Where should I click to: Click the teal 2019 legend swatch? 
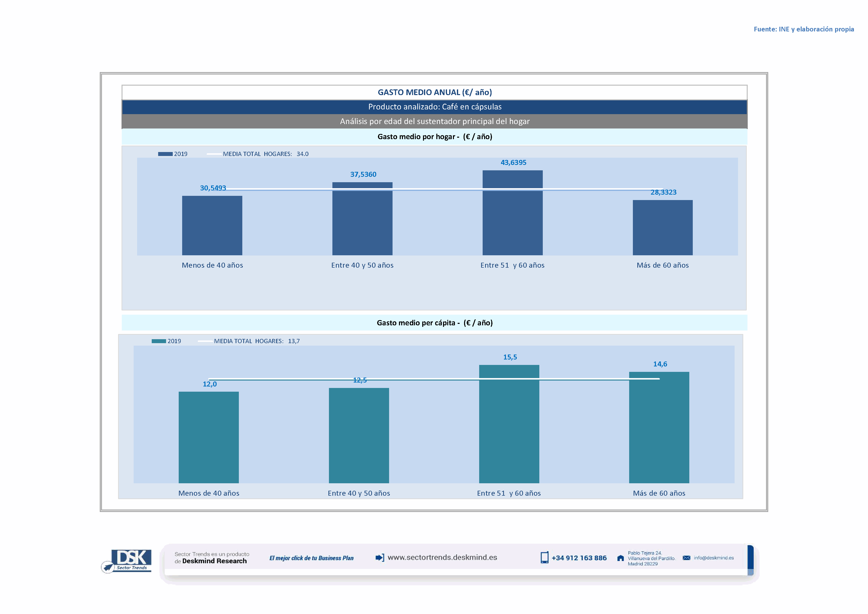159,341
